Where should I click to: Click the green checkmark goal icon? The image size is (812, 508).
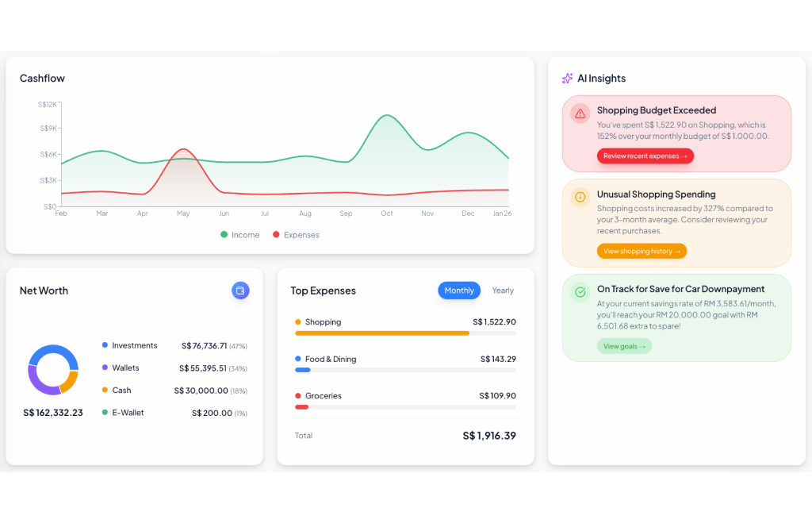coord(580,292)
